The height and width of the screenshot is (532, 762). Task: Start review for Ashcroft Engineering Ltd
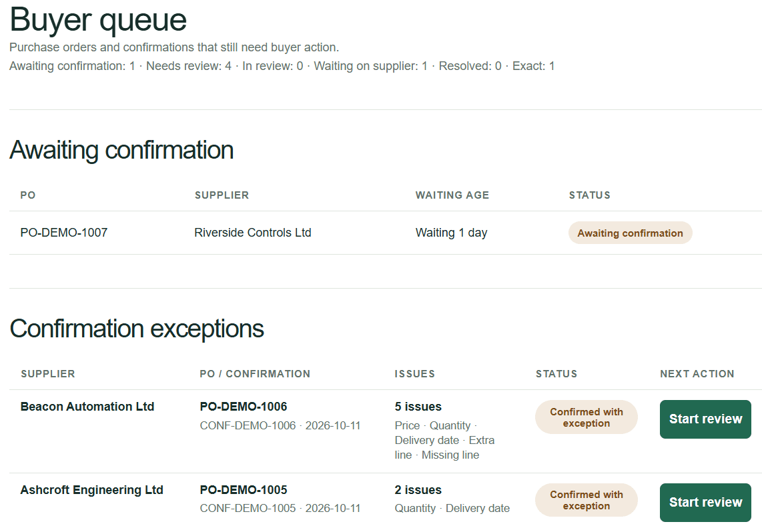[x=705, y=502]
